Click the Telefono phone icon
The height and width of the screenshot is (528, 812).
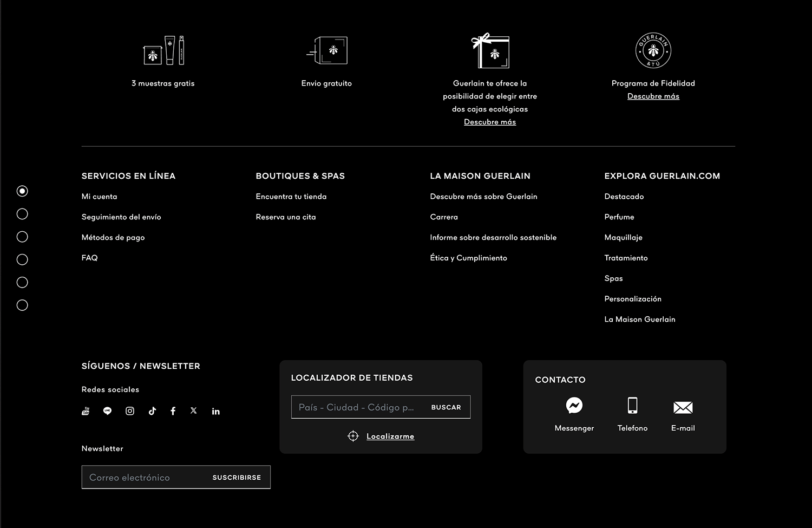tap(632, 405)
